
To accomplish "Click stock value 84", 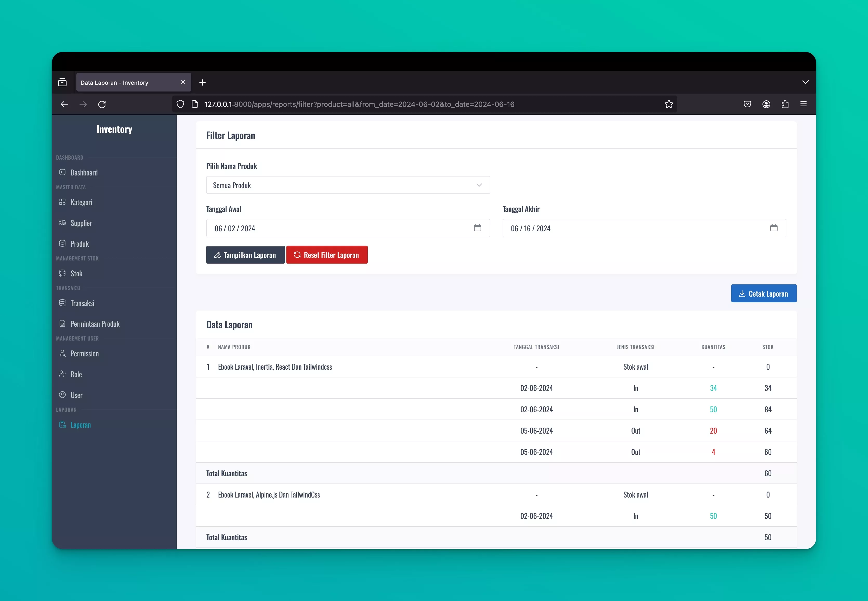I will tap(768, 409).
